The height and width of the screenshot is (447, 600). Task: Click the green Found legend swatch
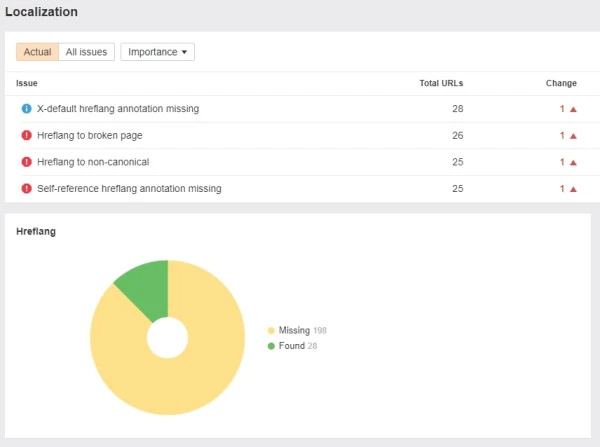pyautogui.click(x=271, y=345)
